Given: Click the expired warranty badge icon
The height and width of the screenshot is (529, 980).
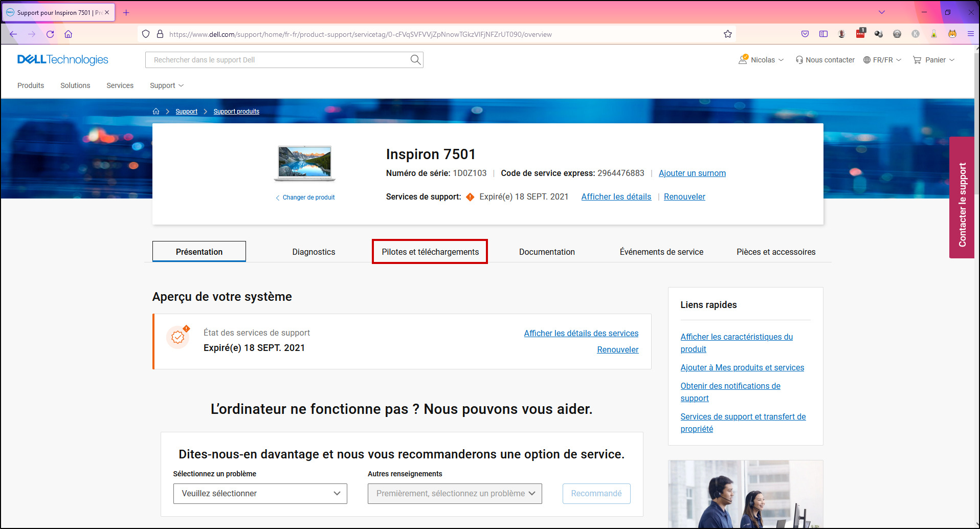Looking at the screenshot, I should tap(178, 337).
